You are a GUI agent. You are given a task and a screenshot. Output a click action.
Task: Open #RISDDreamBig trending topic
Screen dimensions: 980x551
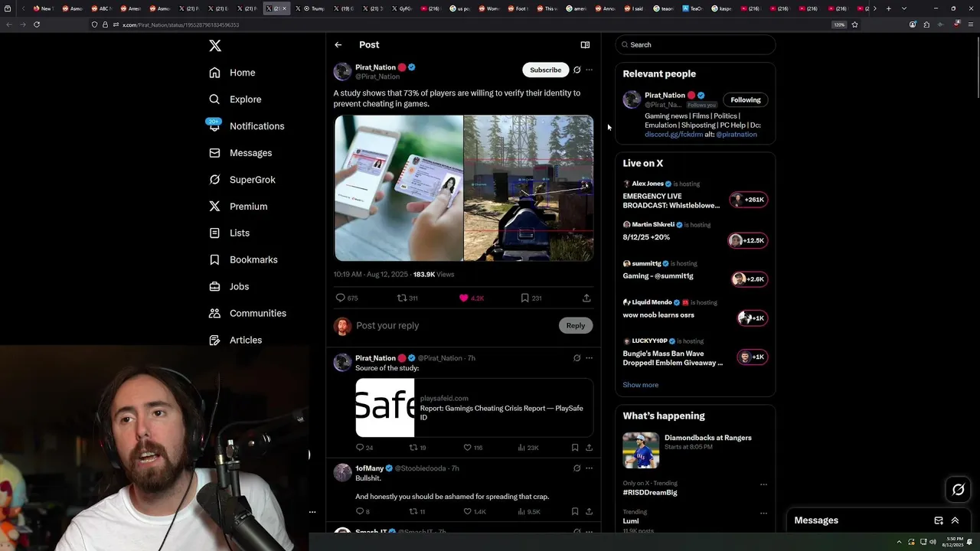(649, 492)
